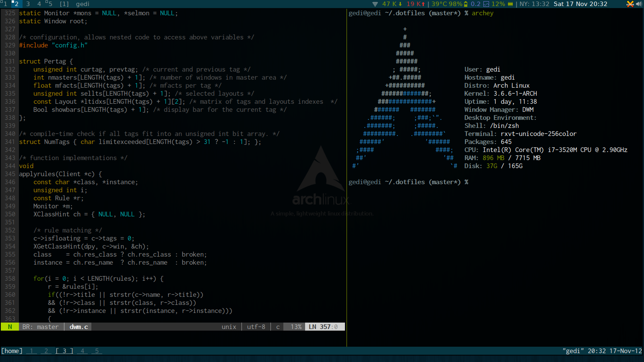
Task: Click the battery icon next to 98%
Action: click(x=466, y=4)
